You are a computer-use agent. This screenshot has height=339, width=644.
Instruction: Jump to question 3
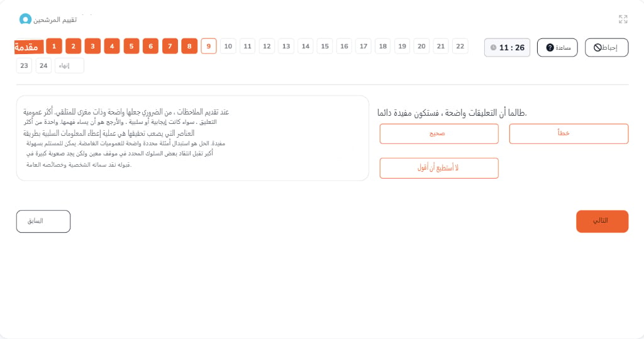pos(92,46)
